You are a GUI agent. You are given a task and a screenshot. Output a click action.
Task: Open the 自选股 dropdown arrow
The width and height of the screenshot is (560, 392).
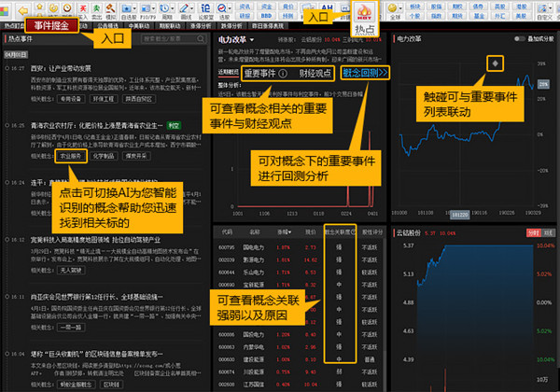(x=134, y=8)
